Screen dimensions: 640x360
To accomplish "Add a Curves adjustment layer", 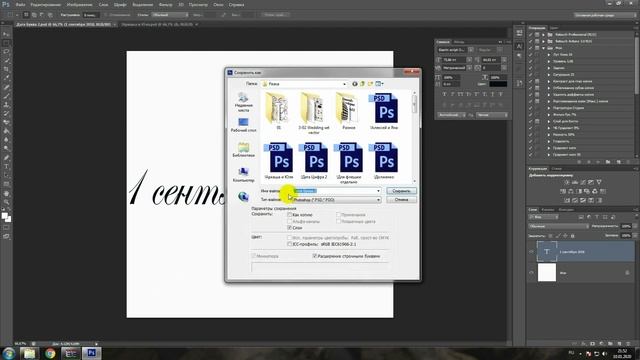I will pyautogui.click(x=583, y=182).
